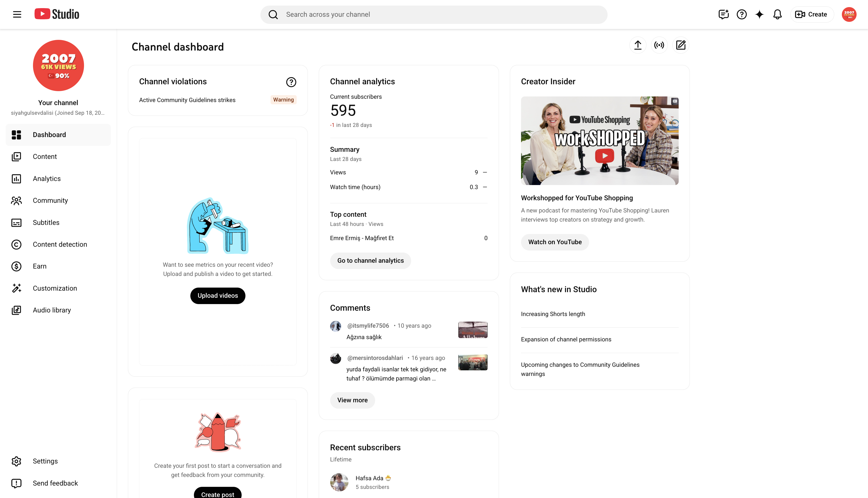Open @mersintorosdahlari commenter profile
The width and height of the screenshot is (868, 498).
click(x=375, y=358)
